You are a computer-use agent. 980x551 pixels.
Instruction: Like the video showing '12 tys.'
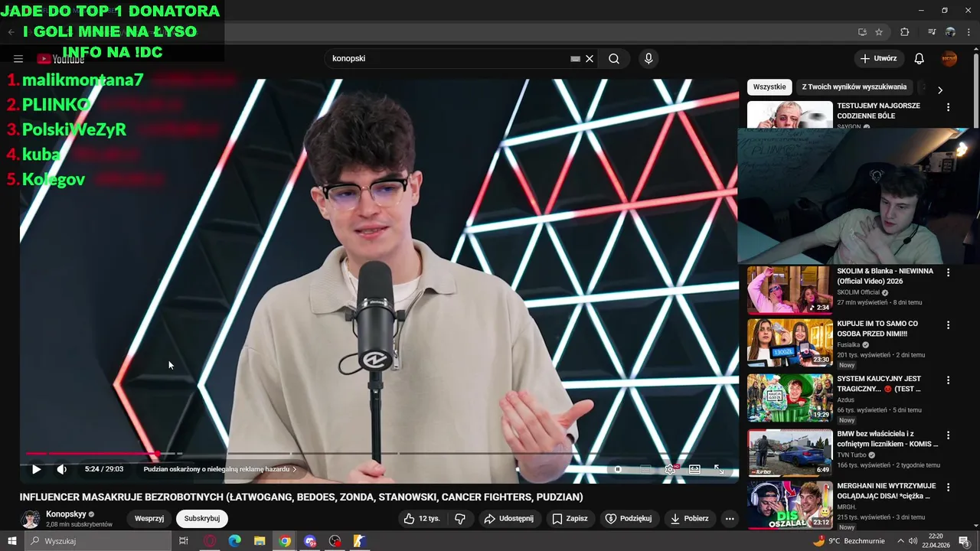click(x=423, y=519)
